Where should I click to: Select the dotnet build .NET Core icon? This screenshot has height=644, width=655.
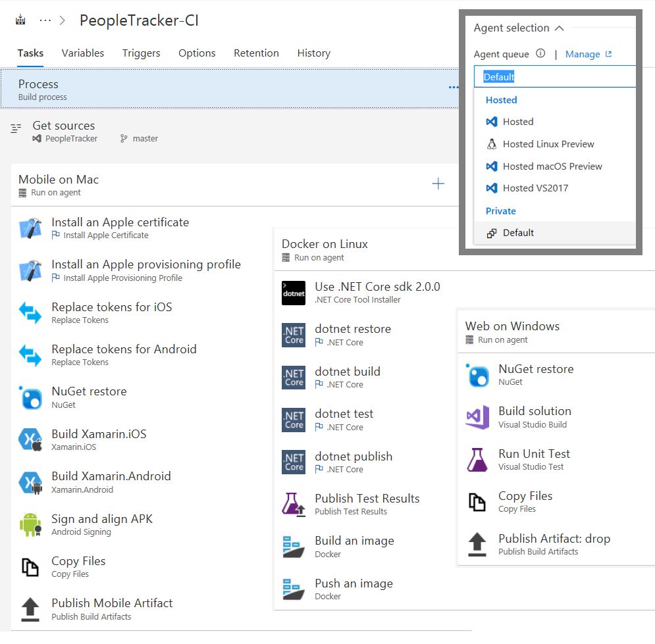coord(293,378)
